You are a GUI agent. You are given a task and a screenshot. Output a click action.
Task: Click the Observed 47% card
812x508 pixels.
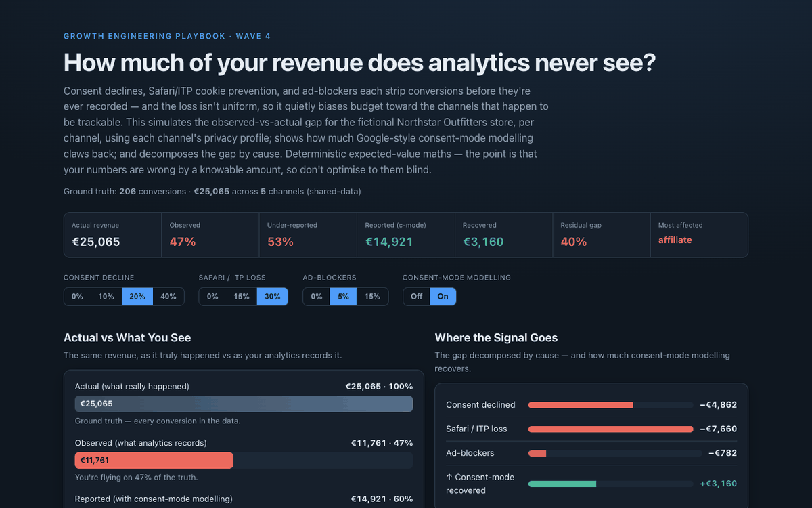click(210, 235)
